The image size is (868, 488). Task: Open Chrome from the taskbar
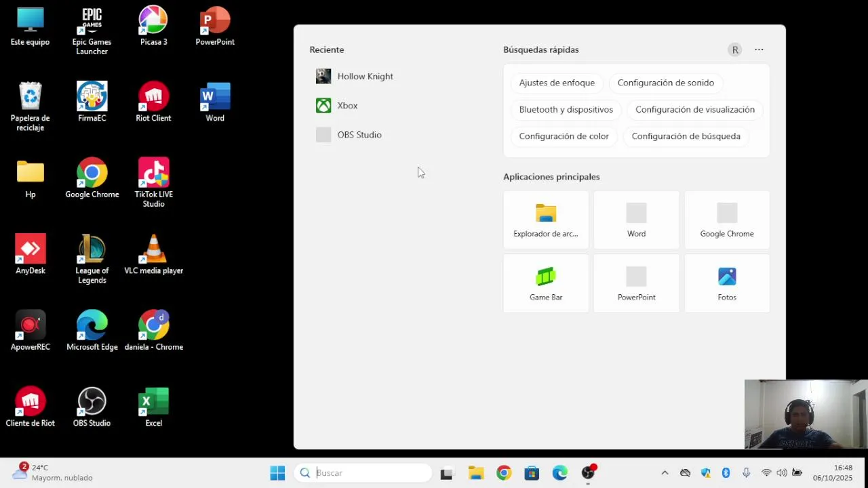coord(504,473)
